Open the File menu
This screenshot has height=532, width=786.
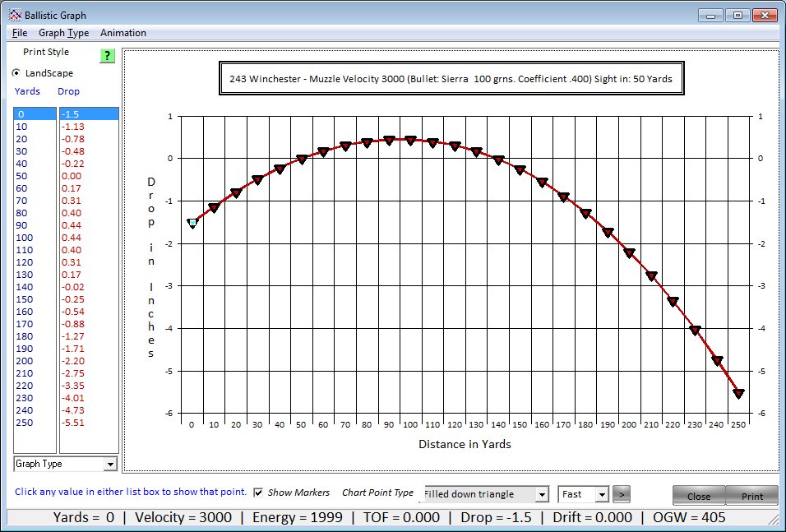point(20,33)
